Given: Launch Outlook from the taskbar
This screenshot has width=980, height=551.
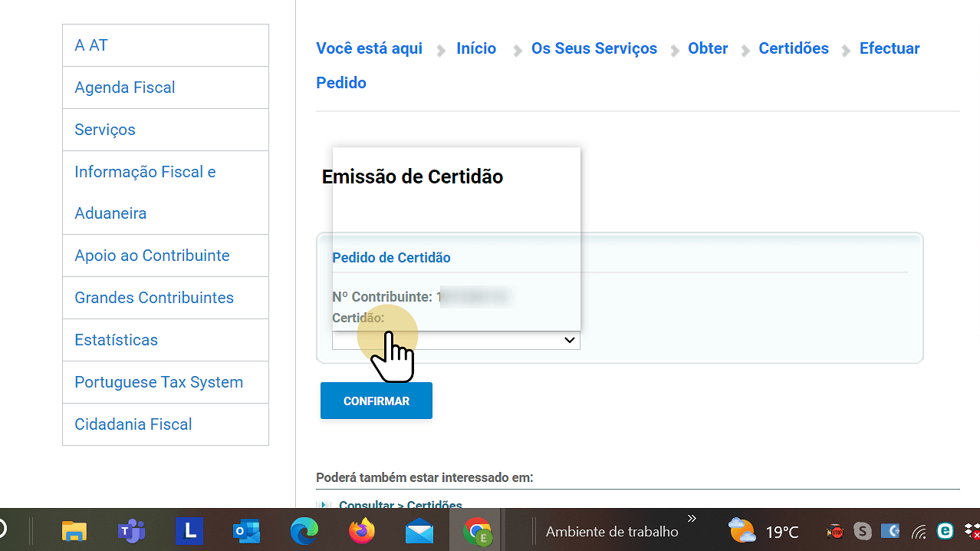Looking at the screenshot, I should pyautogui.click(x=246, y=531).
